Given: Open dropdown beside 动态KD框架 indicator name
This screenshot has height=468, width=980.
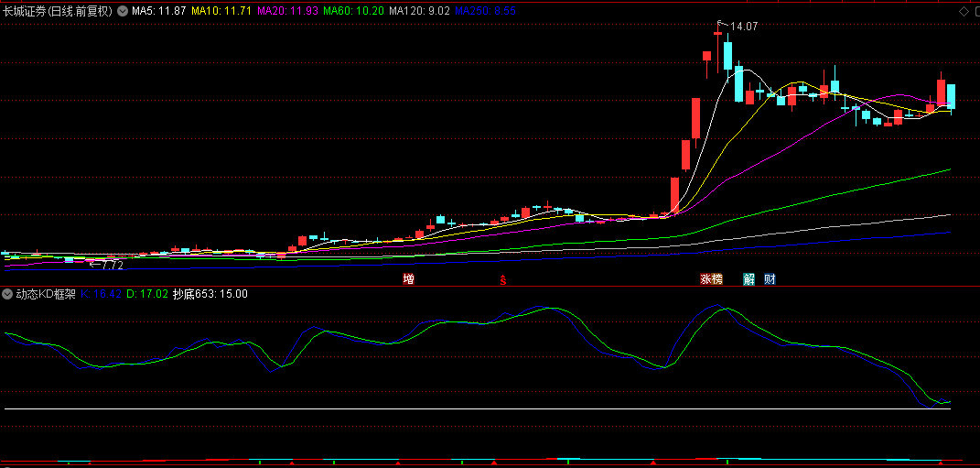Looking at the screenshot, I should pyautogui.click(x=8, y=295).
